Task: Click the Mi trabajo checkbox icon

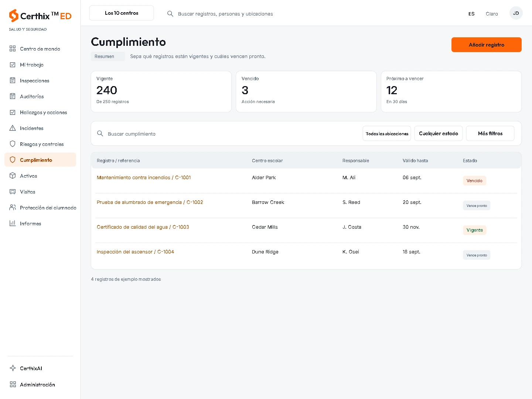Action: [13, 64]
